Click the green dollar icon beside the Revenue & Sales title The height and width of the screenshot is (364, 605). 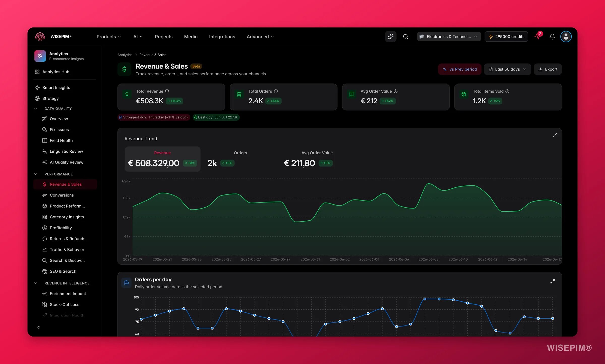[124, 69]
